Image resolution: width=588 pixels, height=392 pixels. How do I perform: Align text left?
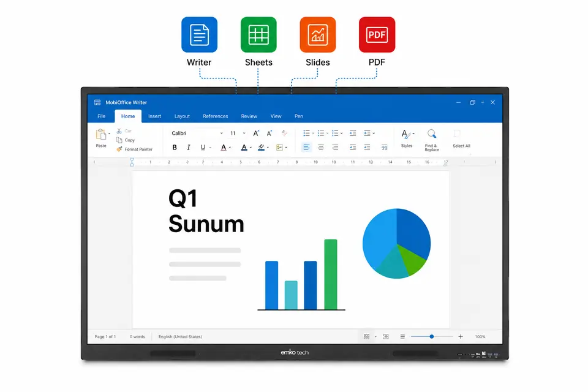click(306, 148)
